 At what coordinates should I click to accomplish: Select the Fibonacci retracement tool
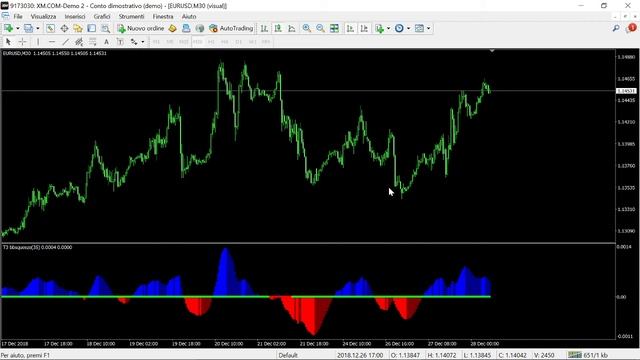point(93,42)
